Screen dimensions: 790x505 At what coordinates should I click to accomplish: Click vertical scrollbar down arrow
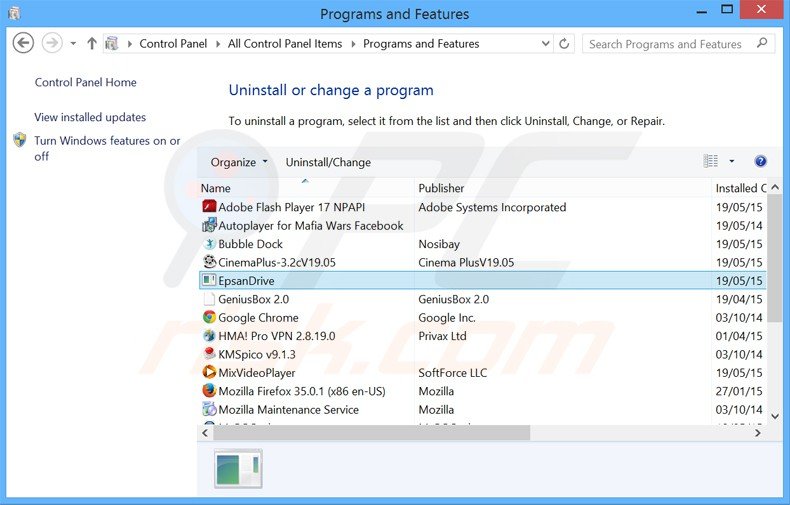pyautogui.click(x=775, y=416)
